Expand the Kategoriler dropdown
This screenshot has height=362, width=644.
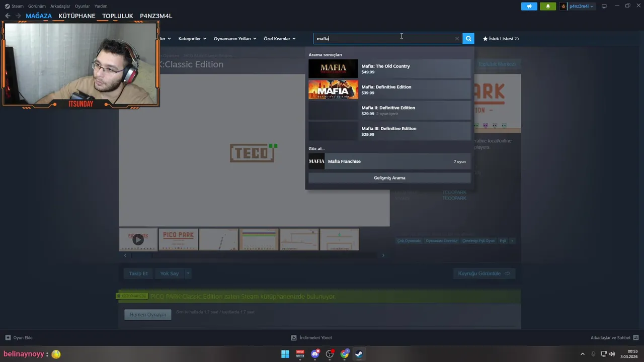pyautogui.click(x=192, y=39)
